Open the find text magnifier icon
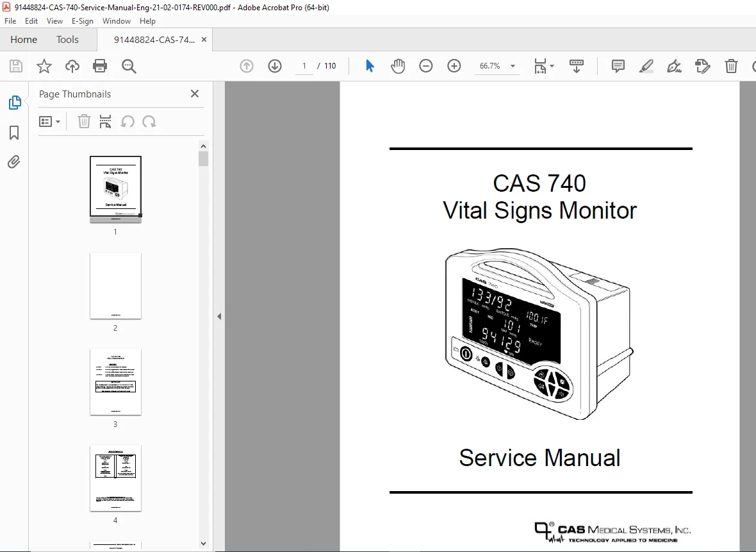756x552 pixels. pos(129,66)
